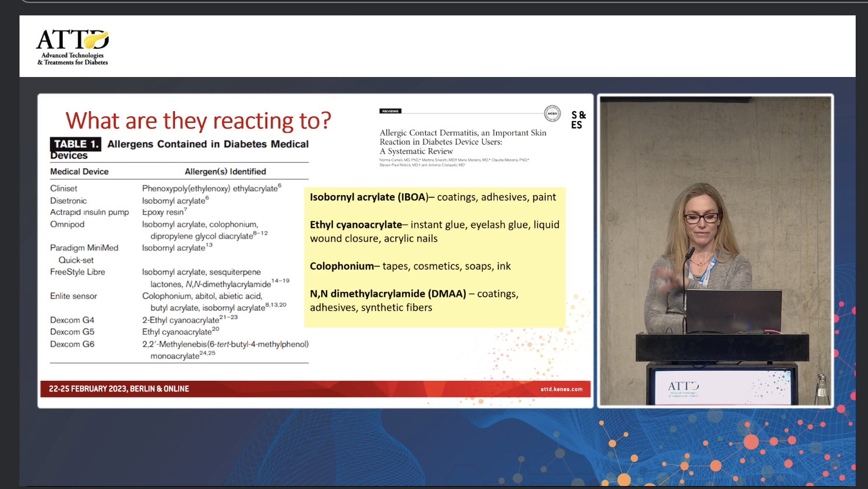Click the 'Omnipod' device name

coord(67,224)
